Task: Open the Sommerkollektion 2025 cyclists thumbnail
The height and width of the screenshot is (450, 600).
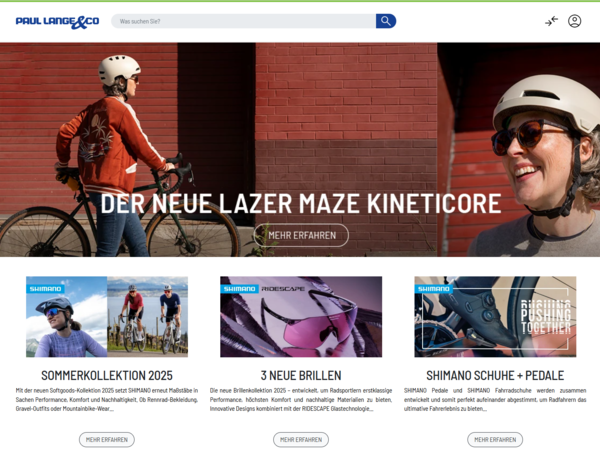Action: (107, 317)
